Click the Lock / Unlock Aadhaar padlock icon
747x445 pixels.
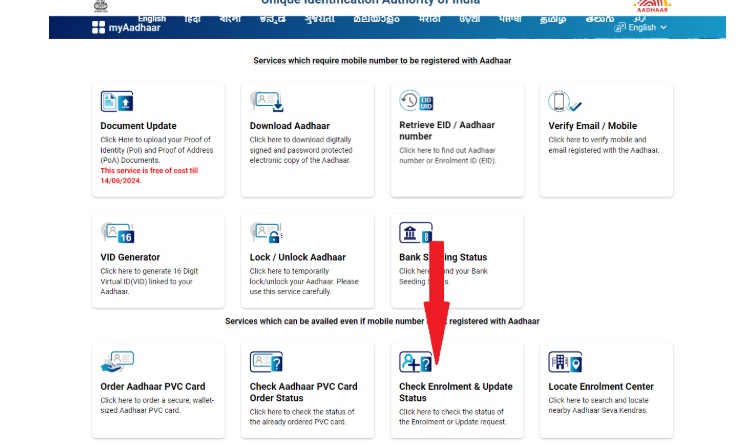coord(266,233)
